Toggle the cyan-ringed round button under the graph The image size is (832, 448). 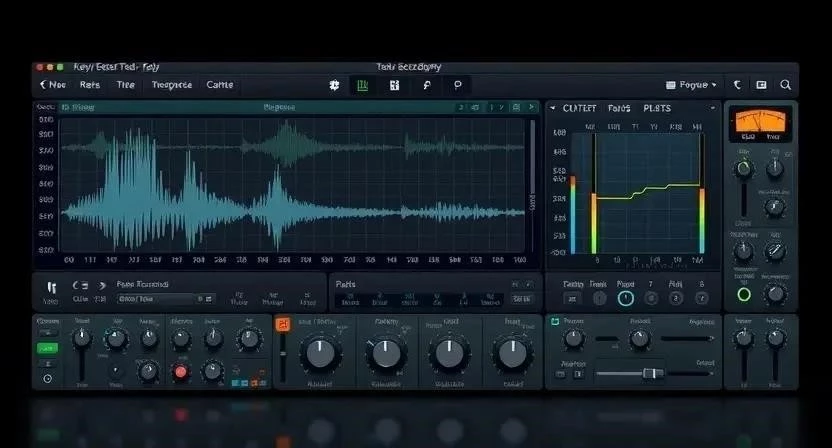point(626,297)
